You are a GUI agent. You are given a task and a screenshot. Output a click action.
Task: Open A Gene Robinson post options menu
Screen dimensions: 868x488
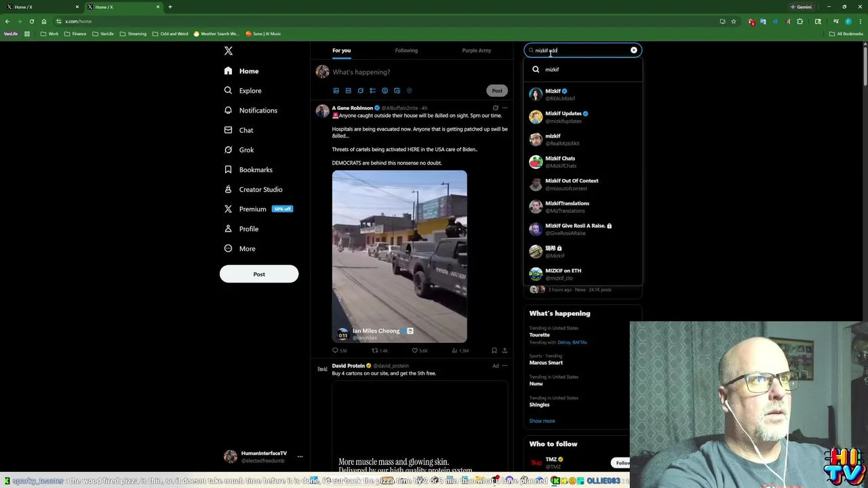505,108
